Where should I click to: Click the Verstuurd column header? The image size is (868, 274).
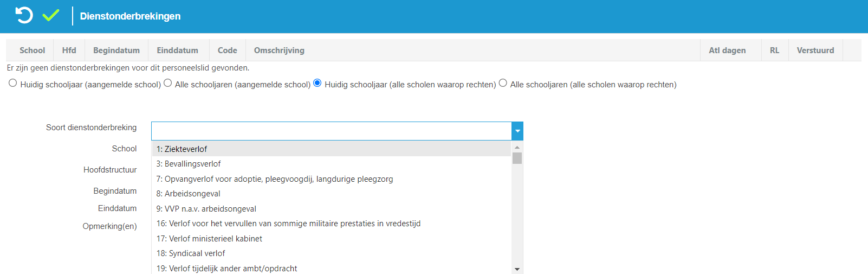tap(815, 50)
